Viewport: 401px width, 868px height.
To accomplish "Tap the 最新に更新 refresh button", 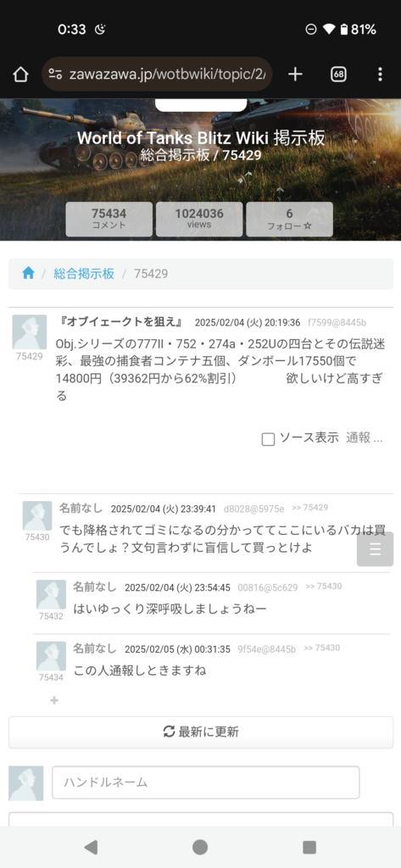I will [x=201, y=732].
